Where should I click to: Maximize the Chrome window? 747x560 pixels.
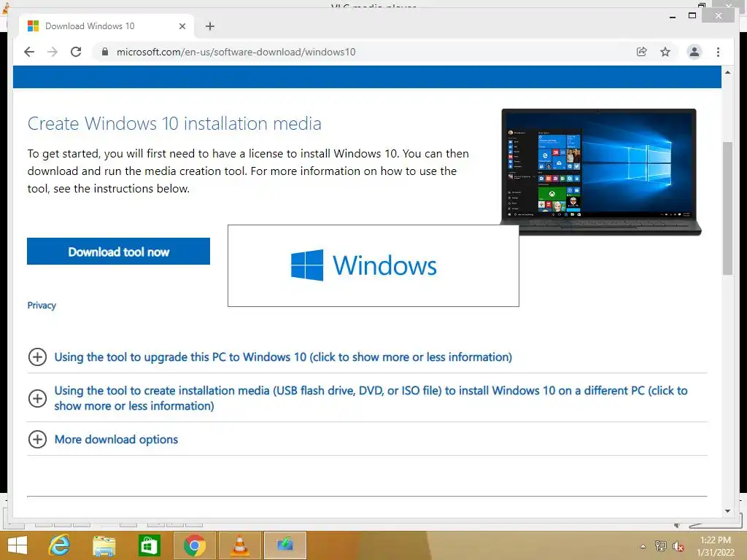tap(692, 16)
